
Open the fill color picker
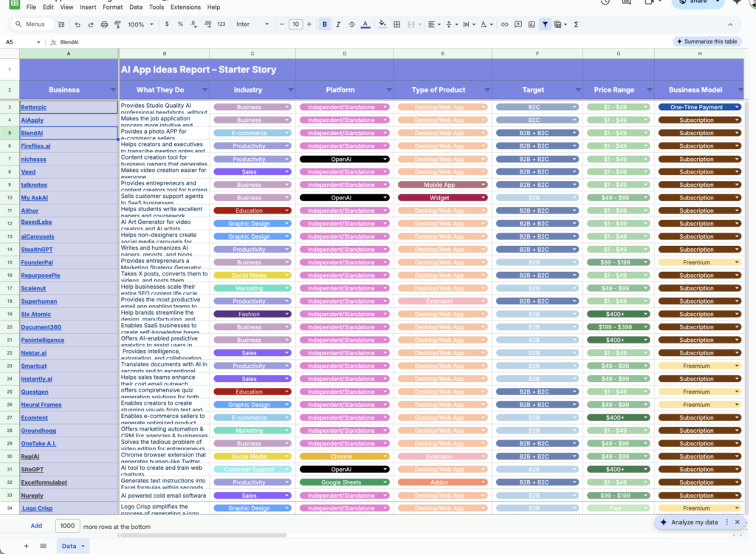(x=382, y=24)
